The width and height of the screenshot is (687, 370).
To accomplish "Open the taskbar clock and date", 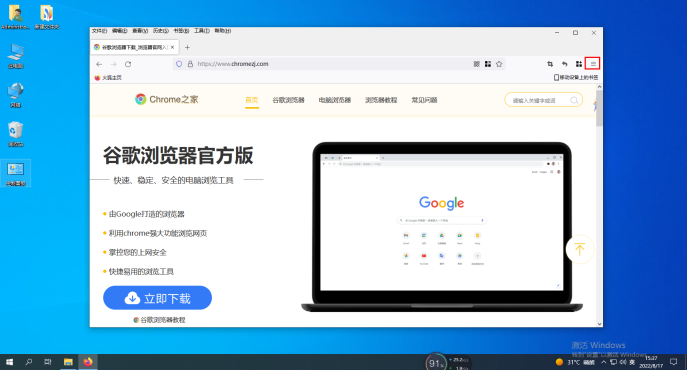I will pos(651,362).
